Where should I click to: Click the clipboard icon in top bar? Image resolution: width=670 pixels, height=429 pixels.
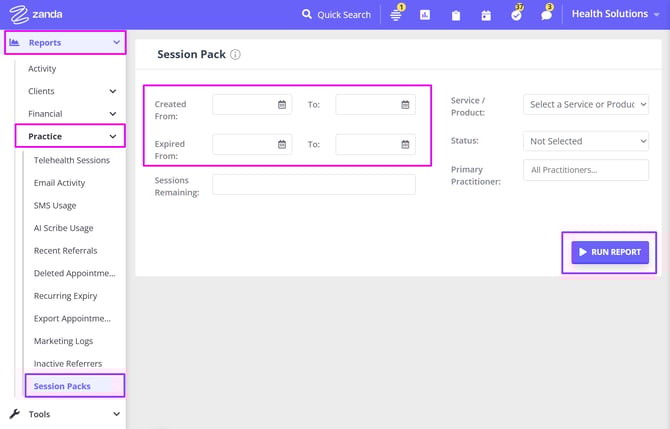455,15
